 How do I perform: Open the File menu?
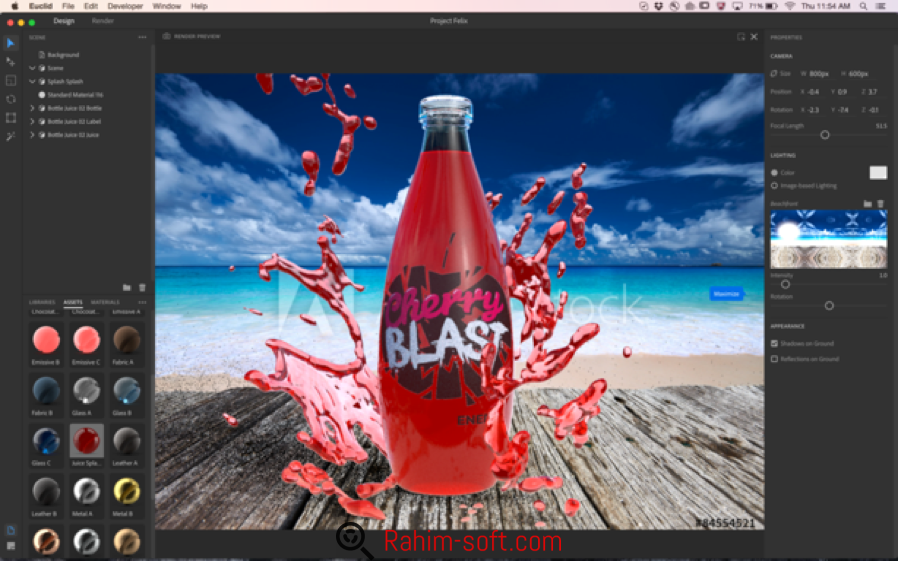[68, 6]
